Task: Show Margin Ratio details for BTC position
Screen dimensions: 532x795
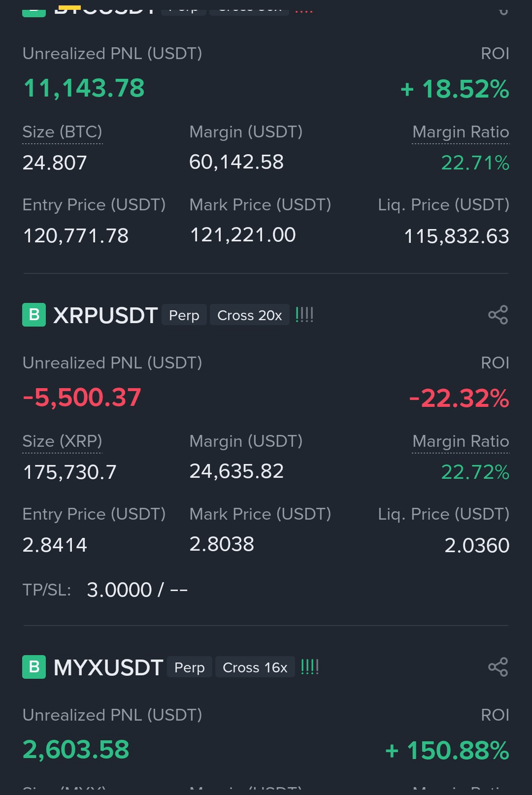Action: [x=461, y=132]
